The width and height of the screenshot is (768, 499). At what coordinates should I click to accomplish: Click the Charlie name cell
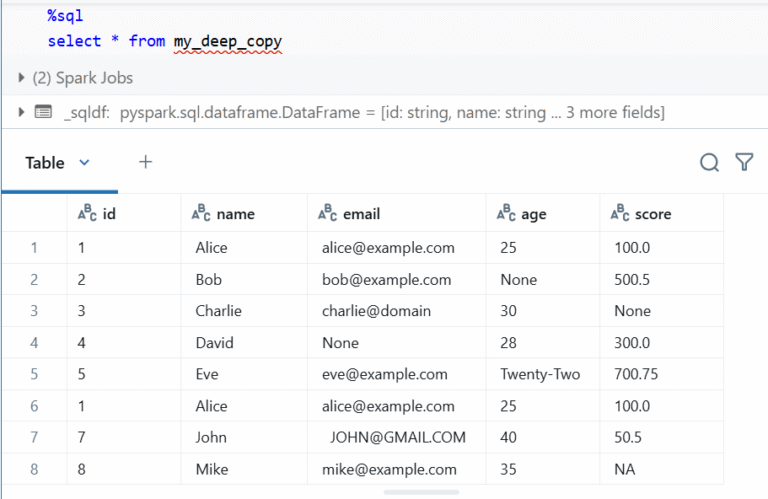tap(218, 310)
